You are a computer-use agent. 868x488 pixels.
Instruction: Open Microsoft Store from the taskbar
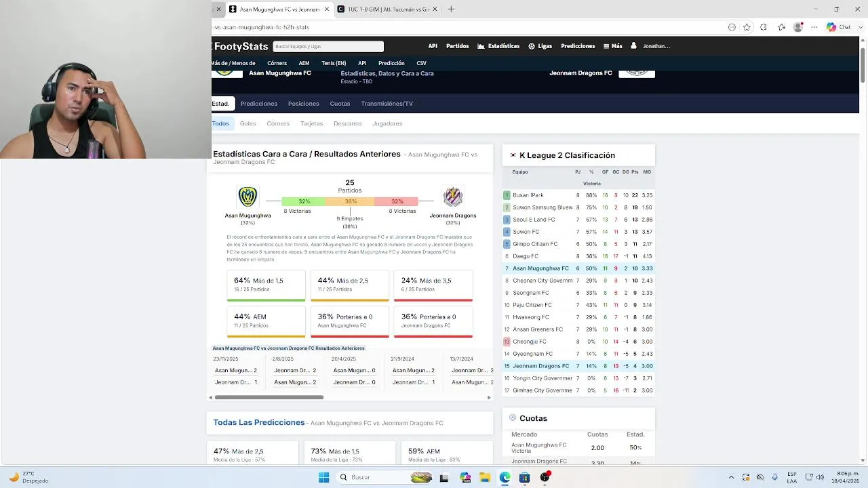click(524, 477)
